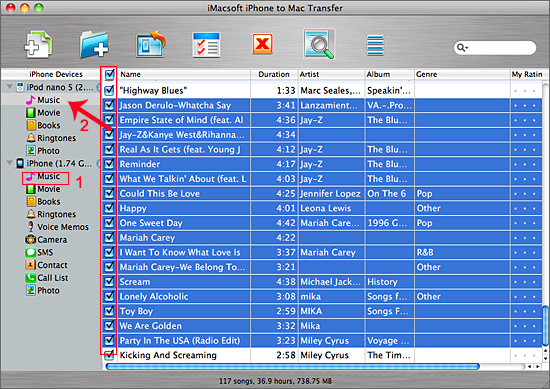550x389 pixels.
Task: Select the Kicking And Screaming row
Action: (323, 355)
